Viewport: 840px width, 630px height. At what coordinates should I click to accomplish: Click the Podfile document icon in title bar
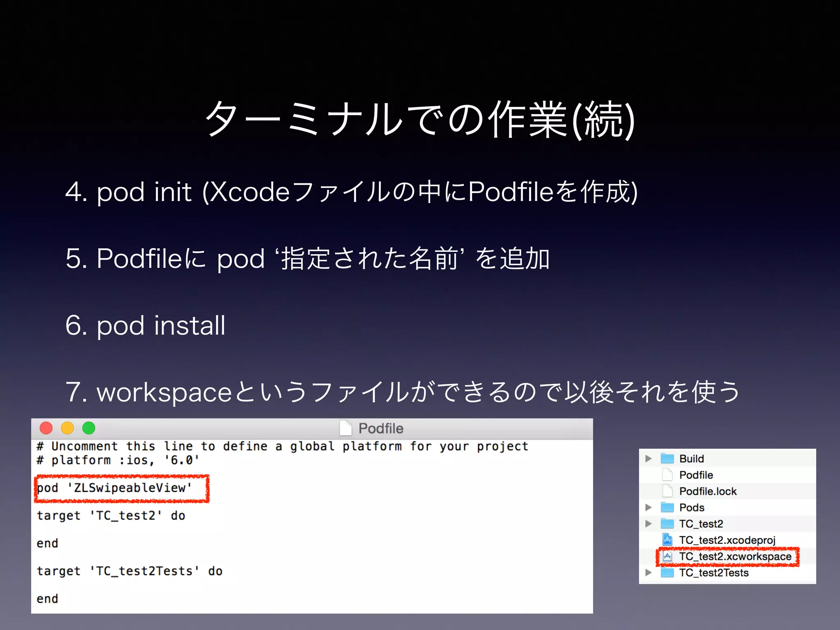pos(345,428)
